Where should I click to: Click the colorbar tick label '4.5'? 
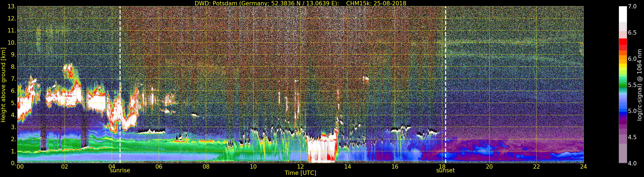click(x=632, y=137)
